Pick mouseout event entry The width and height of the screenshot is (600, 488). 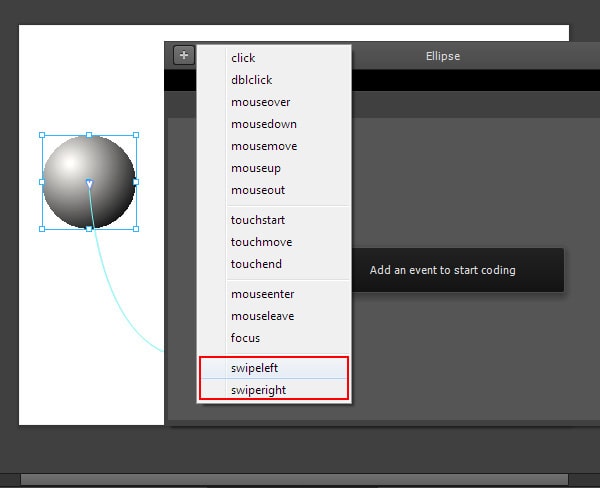(274, 190)
